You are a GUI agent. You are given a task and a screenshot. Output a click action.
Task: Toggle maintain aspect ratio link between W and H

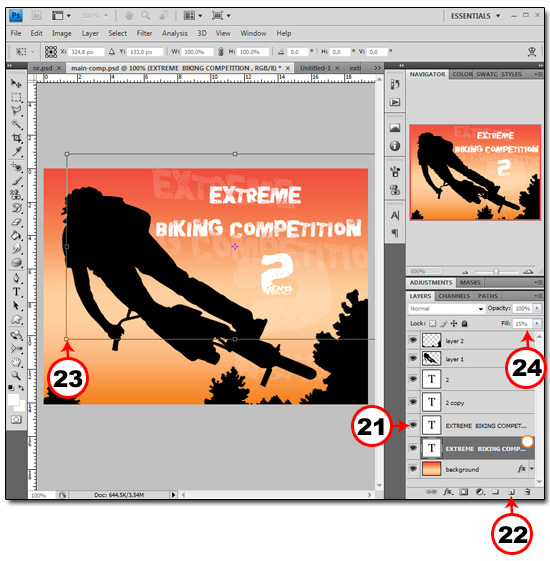pos(221,52)
